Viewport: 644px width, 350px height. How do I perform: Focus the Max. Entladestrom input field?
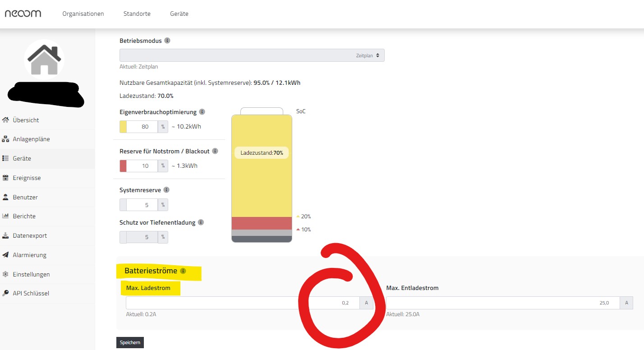pos(503,303)
